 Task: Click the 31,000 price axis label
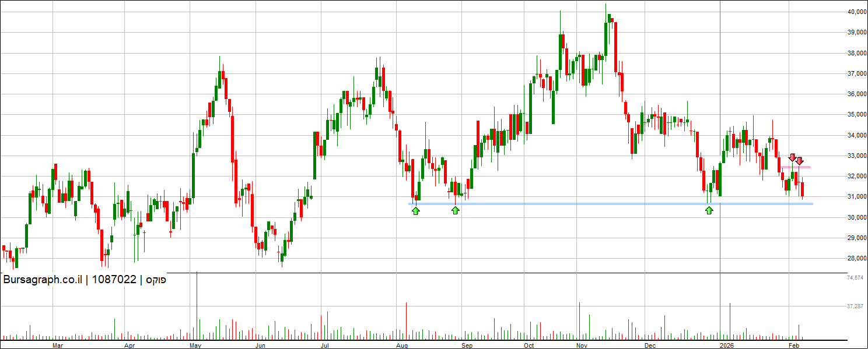coord(856,197)
